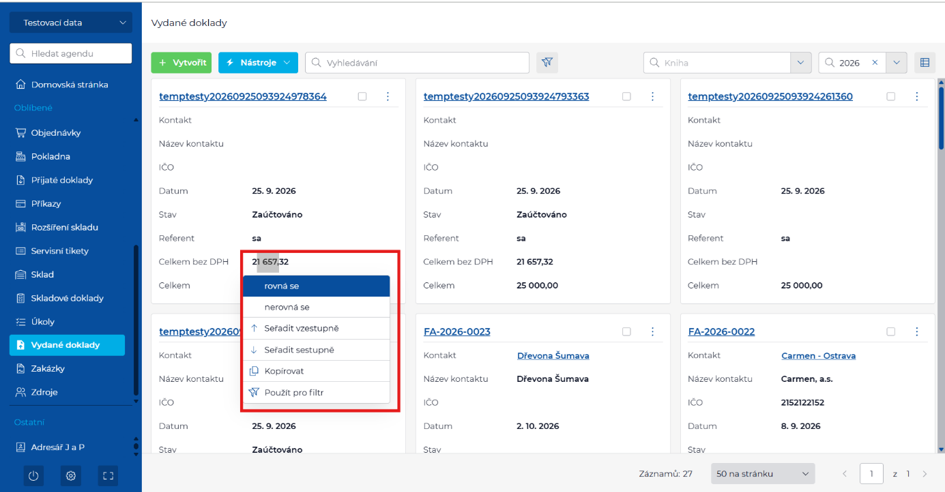Expand the year dropdown arrow

[x=896, y=62]
